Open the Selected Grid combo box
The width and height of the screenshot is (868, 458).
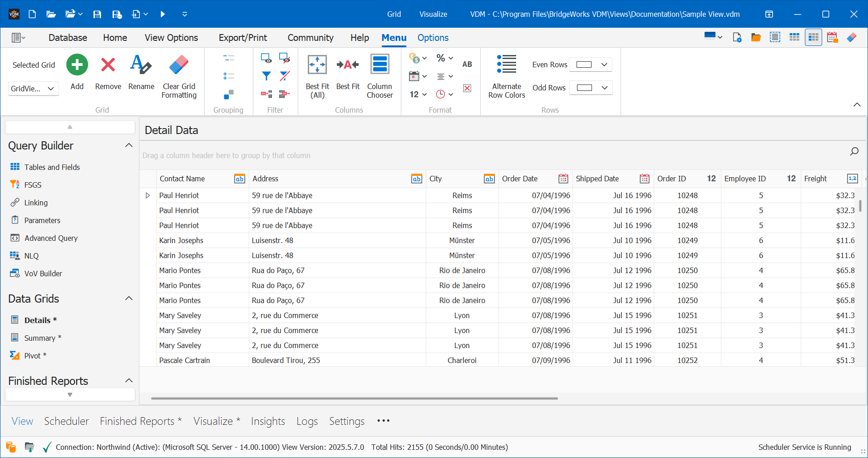33,89
